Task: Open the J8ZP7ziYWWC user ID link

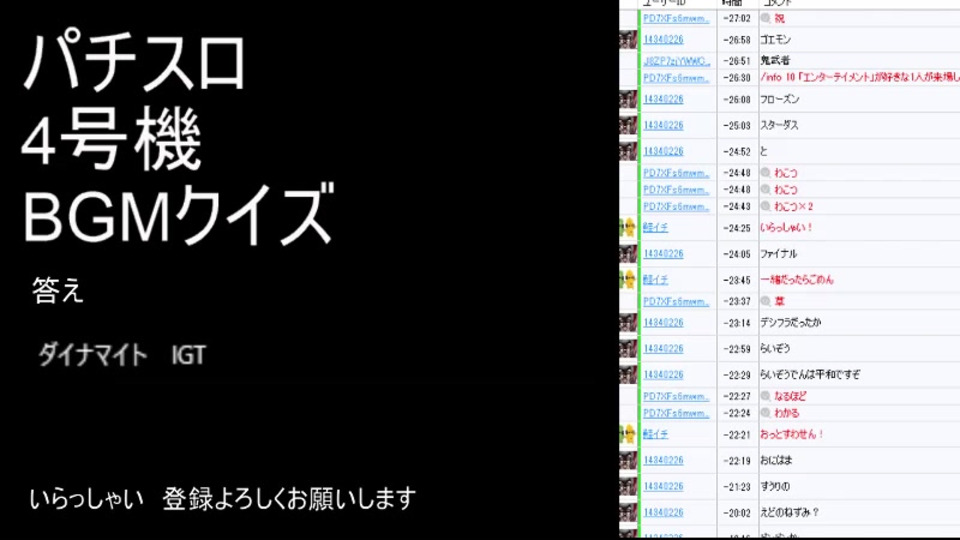Action: 676,61
